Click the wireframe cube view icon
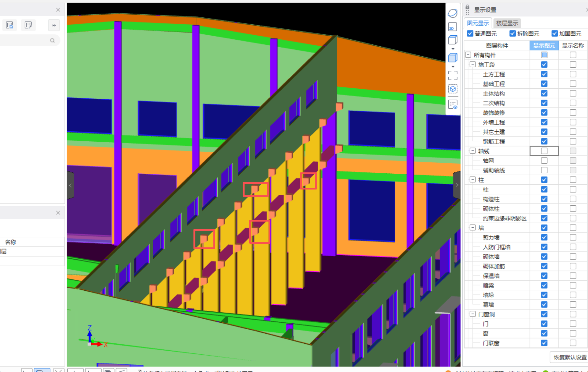The image size is (588, 372). pos(453,40)
